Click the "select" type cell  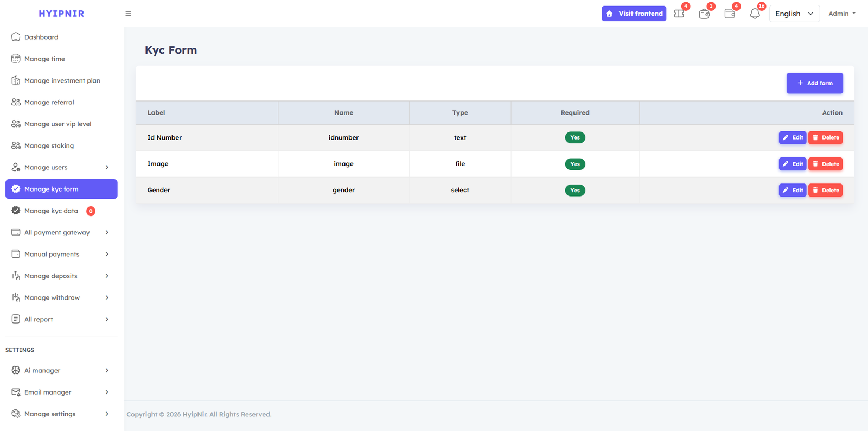(460, 190)
